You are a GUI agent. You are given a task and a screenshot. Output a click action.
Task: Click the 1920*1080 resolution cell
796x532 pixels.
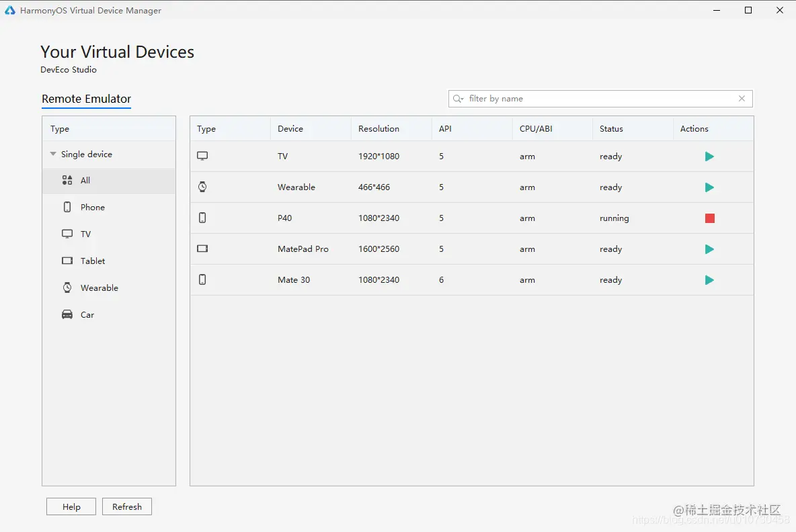(379, 157)
